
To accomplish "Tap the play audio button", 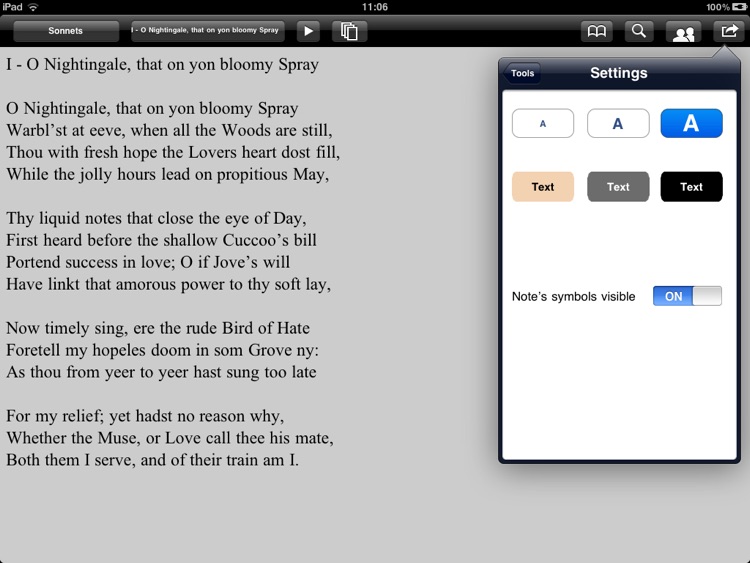I will (308, 32).
